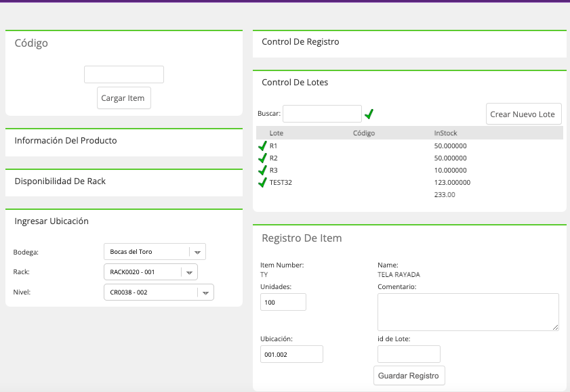The image size is (570, 392).
Task: Click the Crear Nuevo Lote button
Action: [x=523, y=114]
